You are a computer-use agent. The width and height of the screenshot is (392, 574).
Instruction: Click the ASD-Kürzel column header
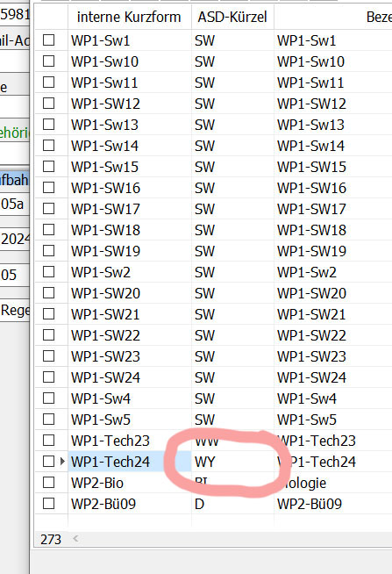click(232, 18)
